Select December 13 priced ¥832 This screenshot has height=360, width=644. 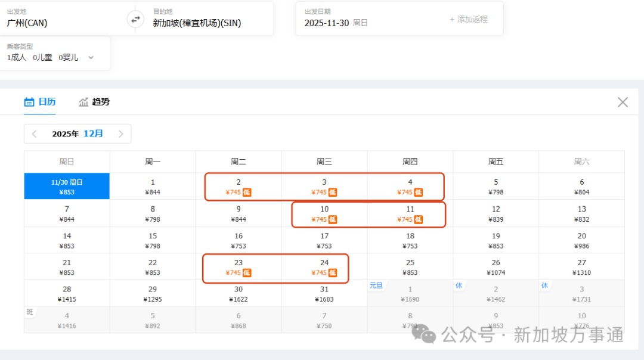click(x=582, y=213)
